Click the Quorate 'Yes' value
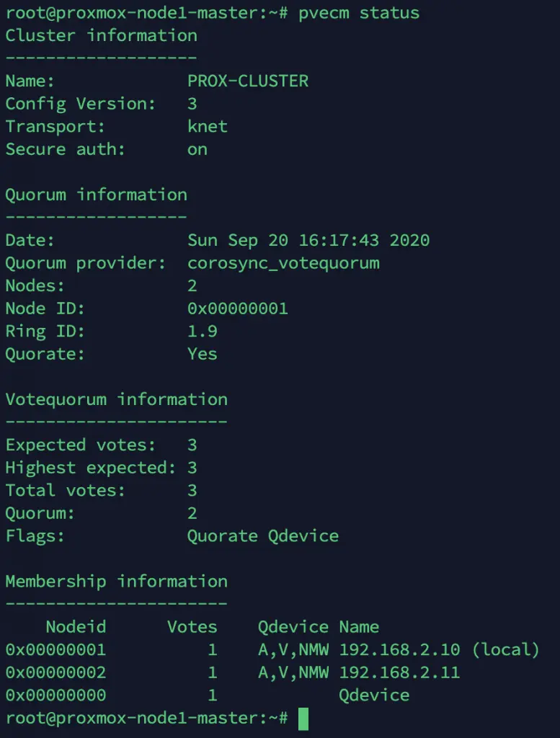Viewport: 560px width, 738px height. [203, 354]
